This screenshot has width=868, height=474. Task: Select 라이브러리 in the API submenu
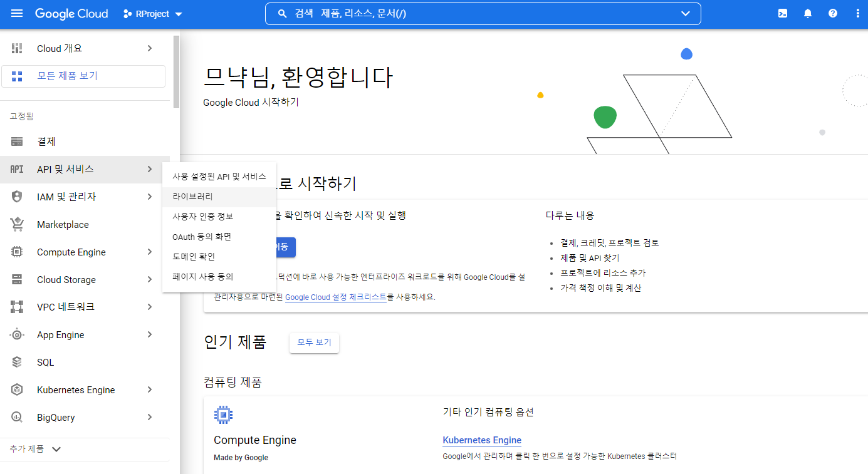pos(219,197)
